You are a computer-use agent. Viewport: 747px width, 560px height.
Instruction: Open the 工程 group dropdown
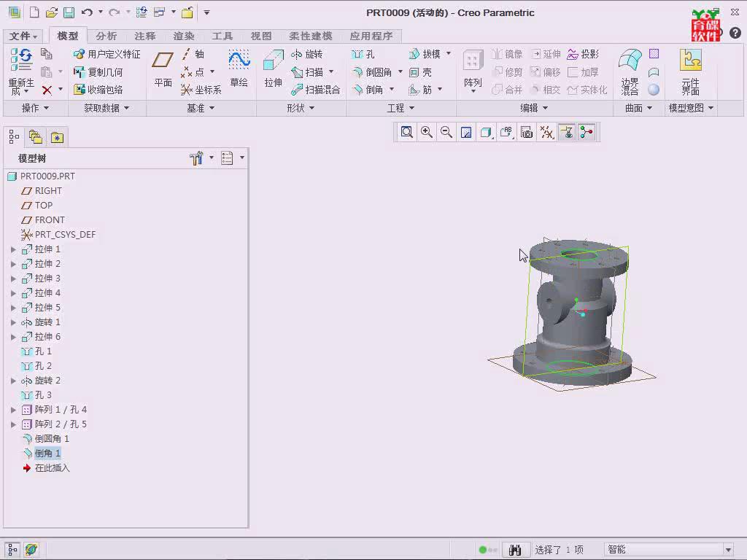point(400,108)
